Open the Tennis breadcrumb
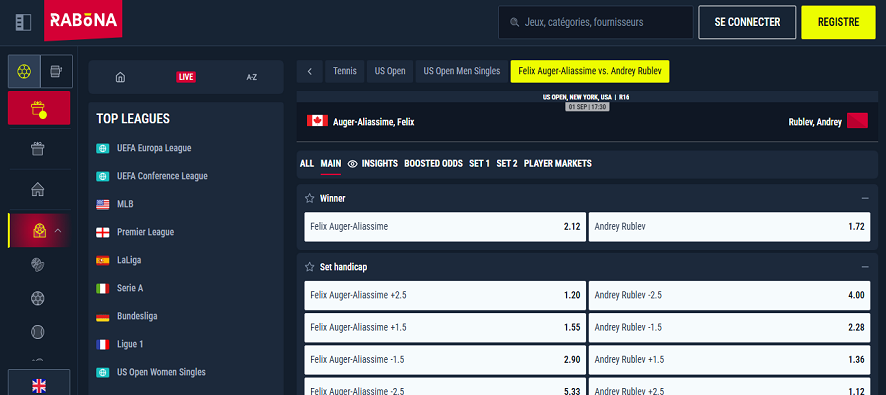 pos(345,71)
